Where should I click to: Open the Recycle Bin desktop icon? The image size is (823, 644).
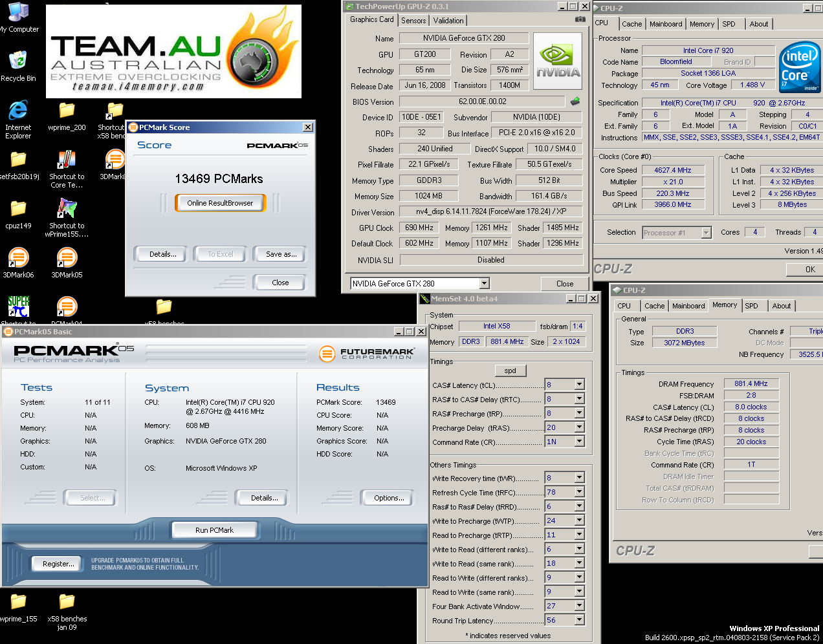(x=18, y=66)
